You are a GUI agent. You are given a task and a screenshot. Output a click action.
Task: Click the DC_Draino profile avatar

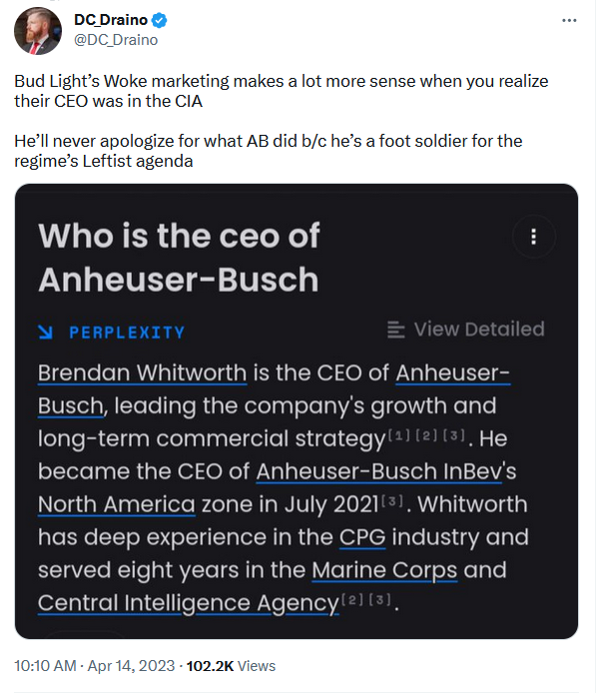coord(38,31)
